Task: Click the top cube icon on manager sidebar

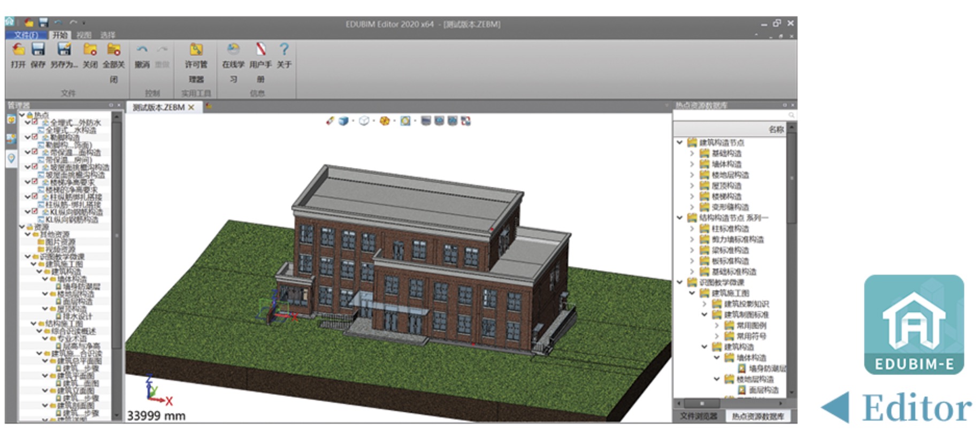Action: pos(11,119)
